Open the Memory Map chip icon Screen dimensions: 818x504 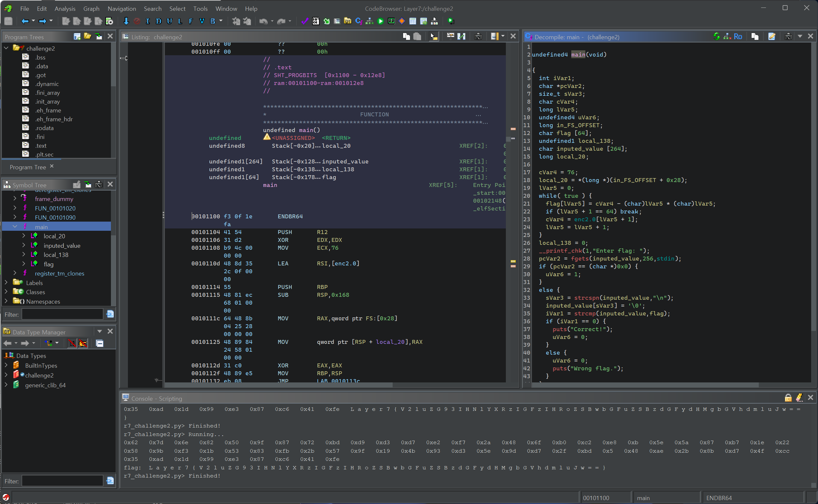[x=391, y=21]
